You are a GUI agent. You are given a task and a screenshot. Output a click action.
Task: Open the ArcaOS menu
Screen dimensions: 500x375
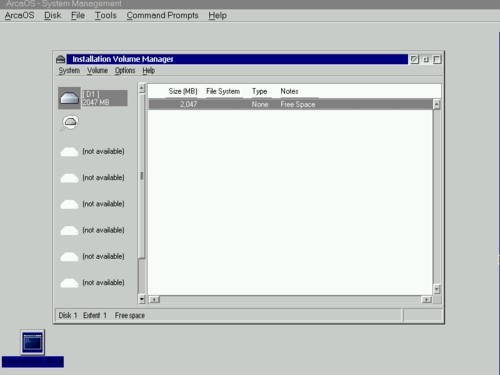[19, 15]
